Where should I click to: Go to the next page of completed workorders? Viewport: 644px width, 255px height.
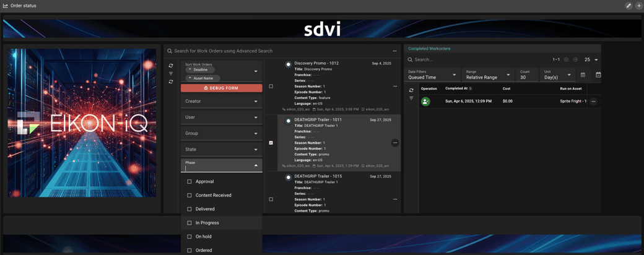click(x=575, y=59)
